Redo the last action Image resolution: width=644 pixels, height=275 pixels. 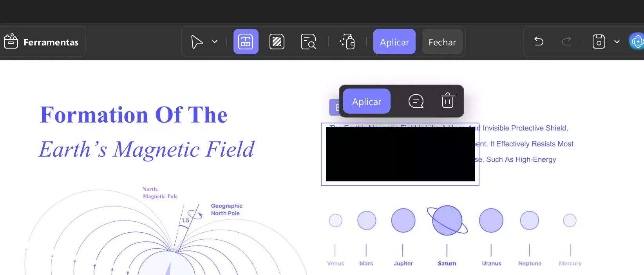click(566, 42)
